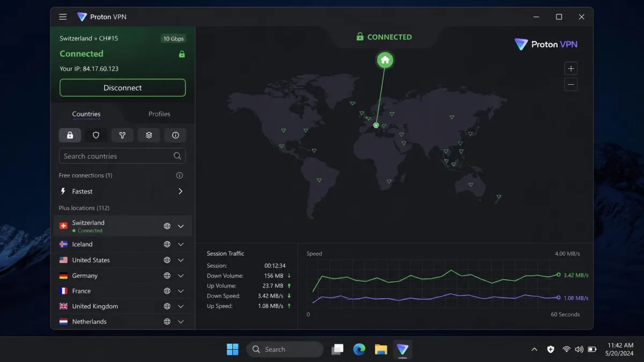Click the info icon beside Free connections
The height and width of the screenshot is (362, 644).
click(180, 175)
